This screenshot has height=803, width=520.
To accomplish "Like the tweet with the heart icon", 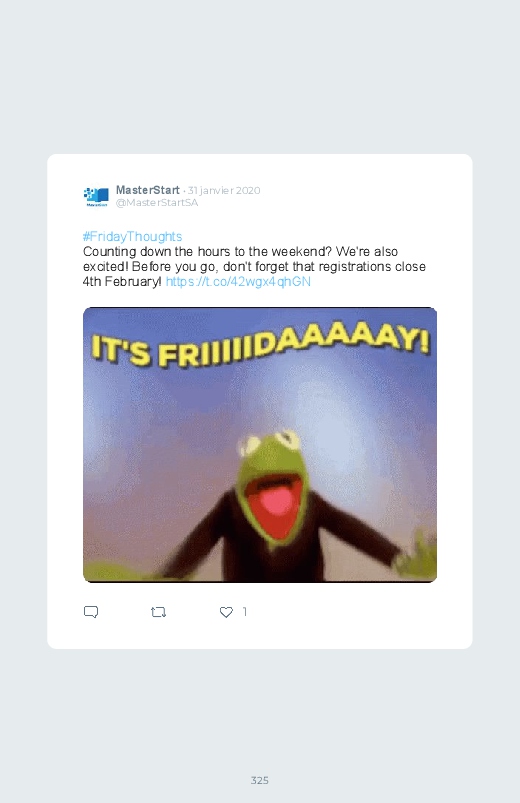I will (x=226, y=612).
